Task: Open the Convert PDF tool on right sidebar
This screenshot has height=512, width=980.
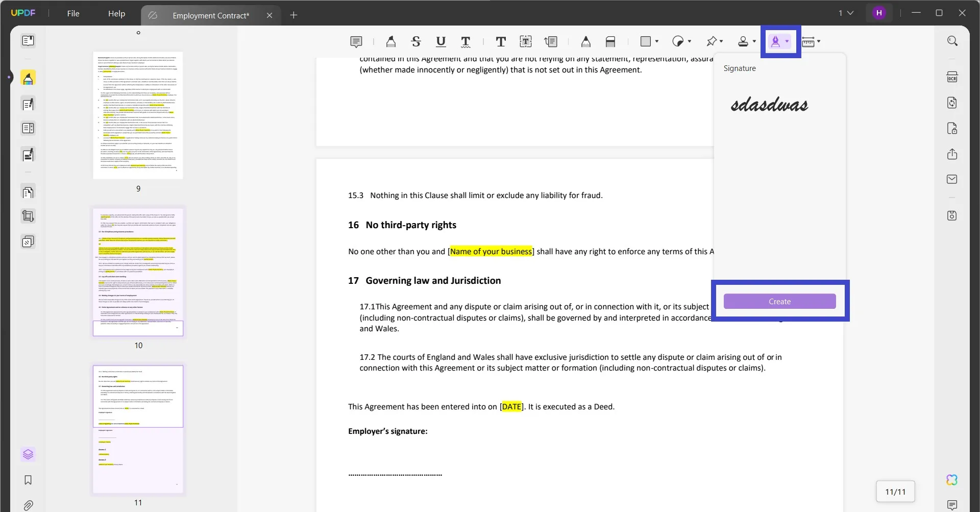Action: (952, 103)
